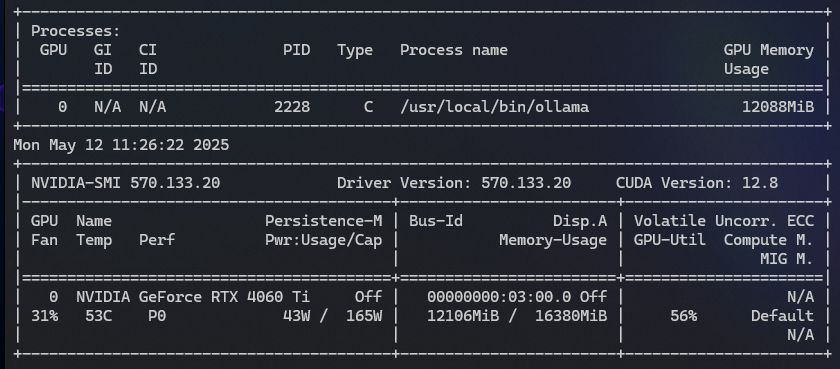
Task: Click the total memory value 16380MiB
Action: (x=571, y=316)
